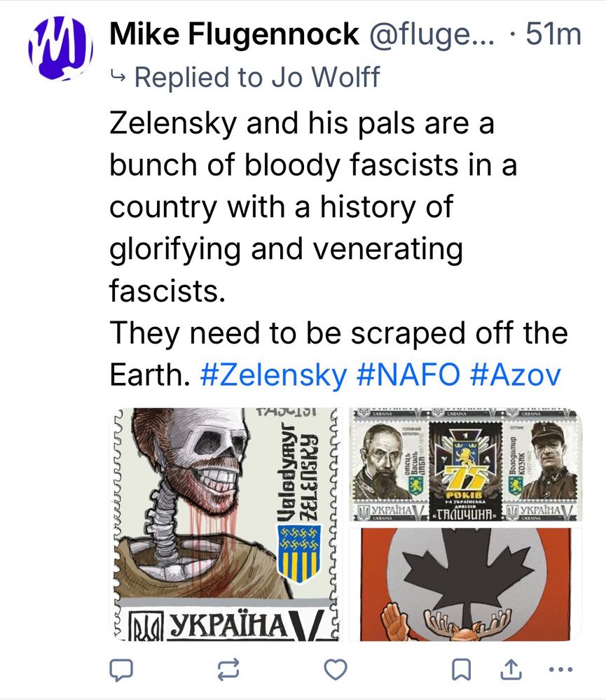Open the @fluge... account handle
Viewport: 606px width, 700px height.
coord(432,35)
